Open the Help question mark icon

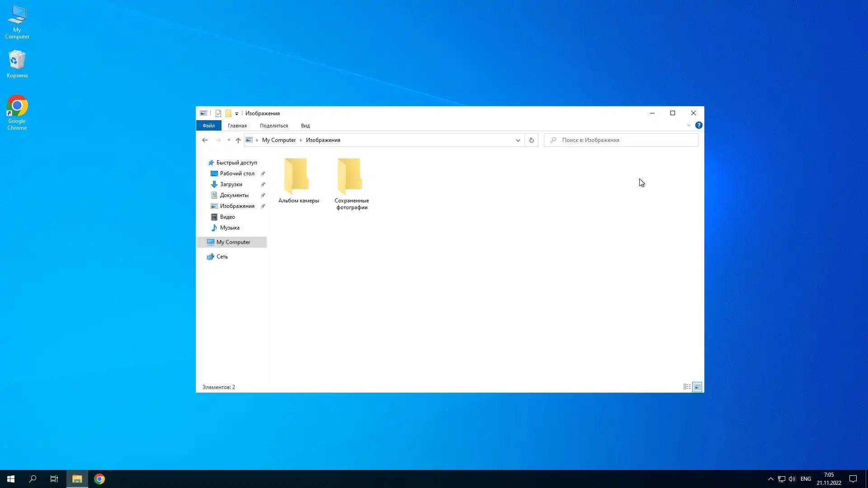pyautogui.click(x=698, y=125)
